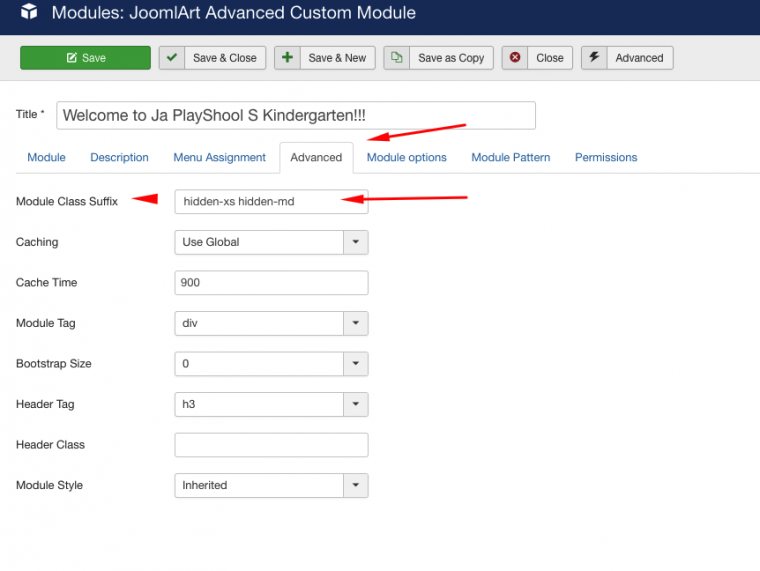Open the Permissions tab
This screenshot has height=571, width=760.
click(x=605, y=157)
